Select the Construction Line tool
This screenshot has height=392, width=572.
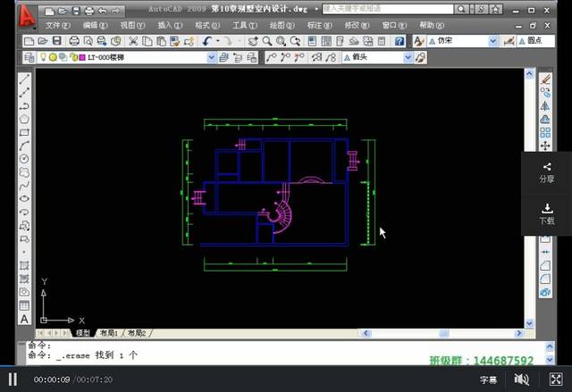24,92
